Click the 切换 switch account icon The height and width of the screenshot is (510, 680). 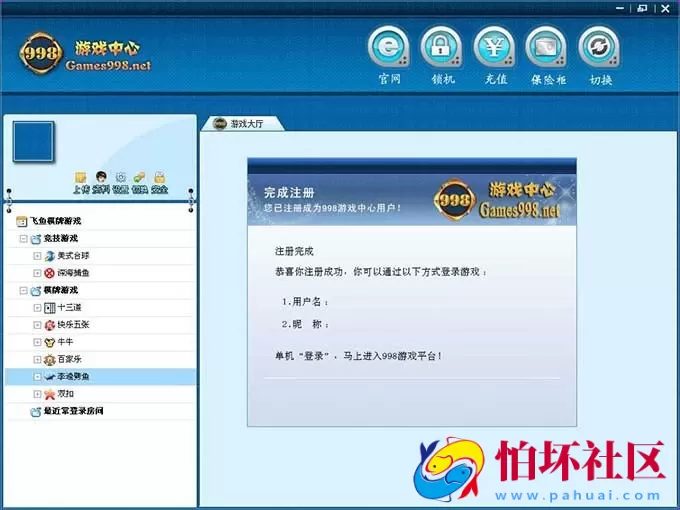[x=599, y=47]
